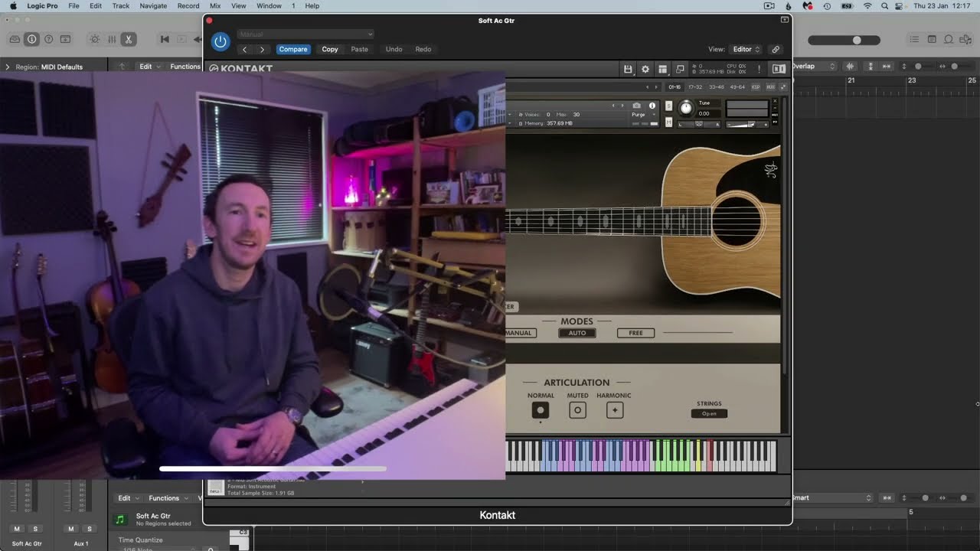Open the Navigate menu
980x551 pixels.
click(153, 5)
